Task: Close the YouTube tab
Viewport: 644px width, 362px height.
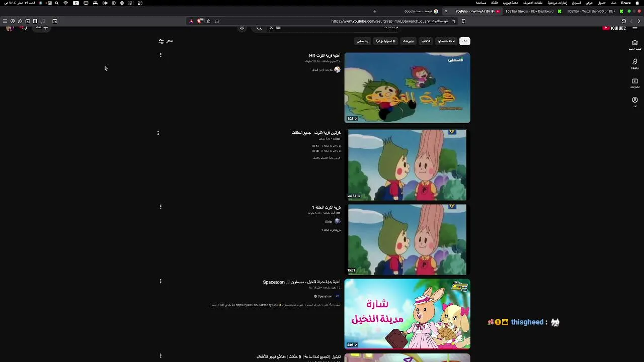Action: [446, 11]
